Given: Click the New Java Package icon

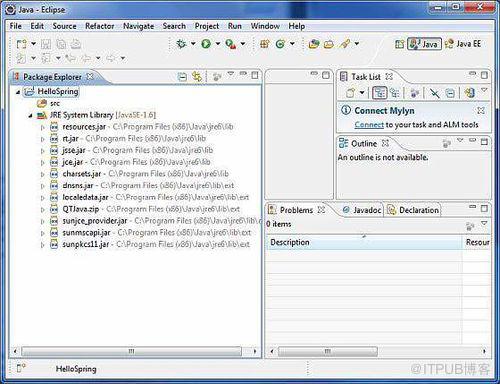Looking at the screenshot, I should 265,44.
